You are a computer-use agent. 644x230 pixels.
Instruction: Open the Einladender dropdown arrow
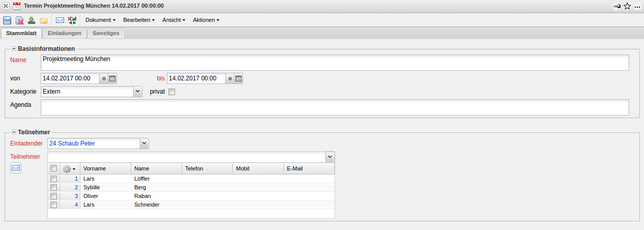pos(144,143)
